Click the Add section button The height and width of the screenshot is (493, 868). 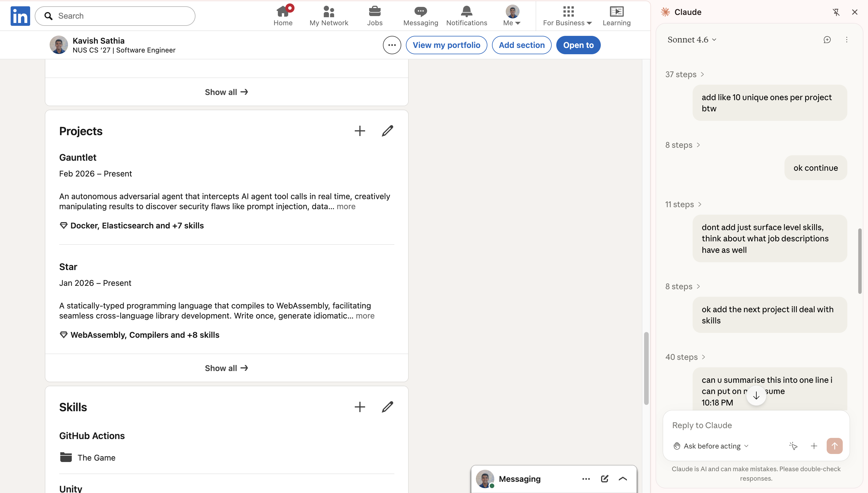[x=521, y=45]
